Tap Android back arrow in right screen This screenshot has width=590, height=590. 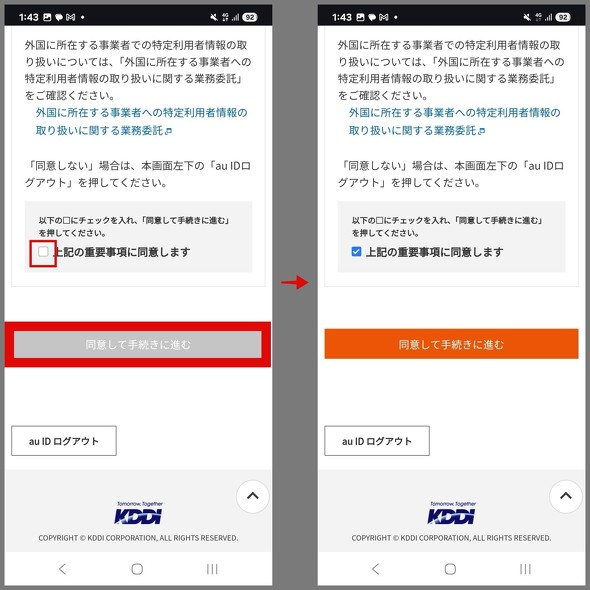(376, 569)
